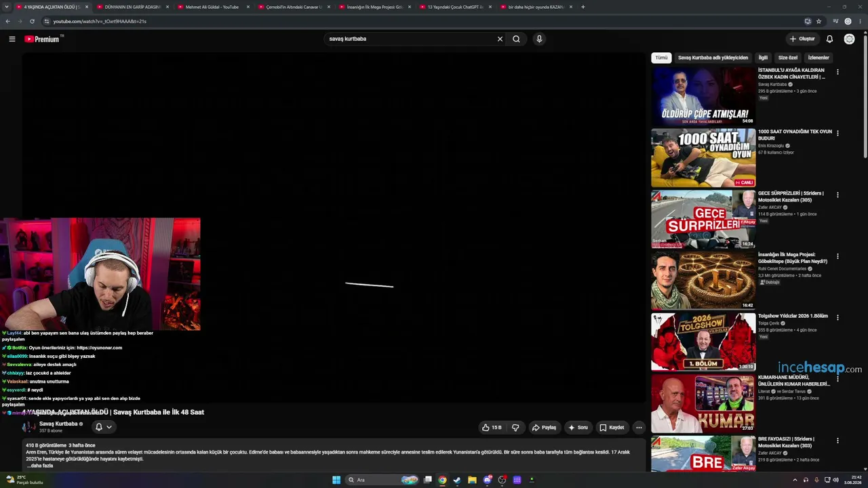
Task: Open Chrome from the taskbar
Action: point(442,480)
